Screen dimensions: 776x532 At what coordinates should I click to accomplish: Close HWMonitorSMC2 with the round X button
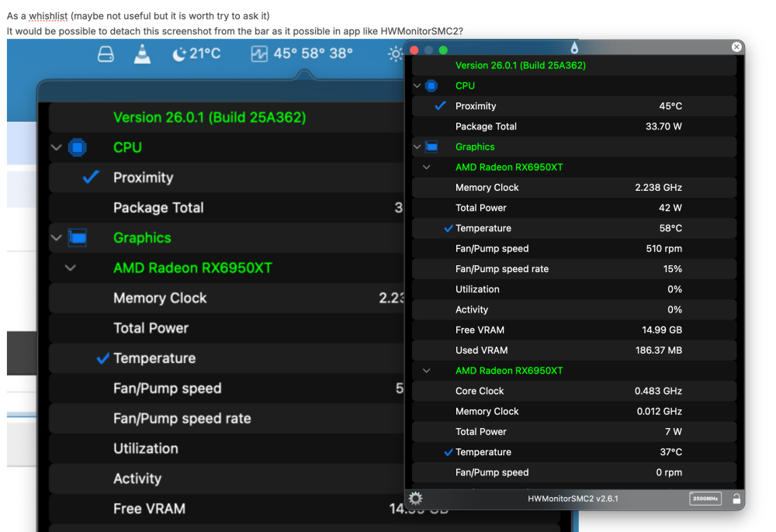(736, 47)
